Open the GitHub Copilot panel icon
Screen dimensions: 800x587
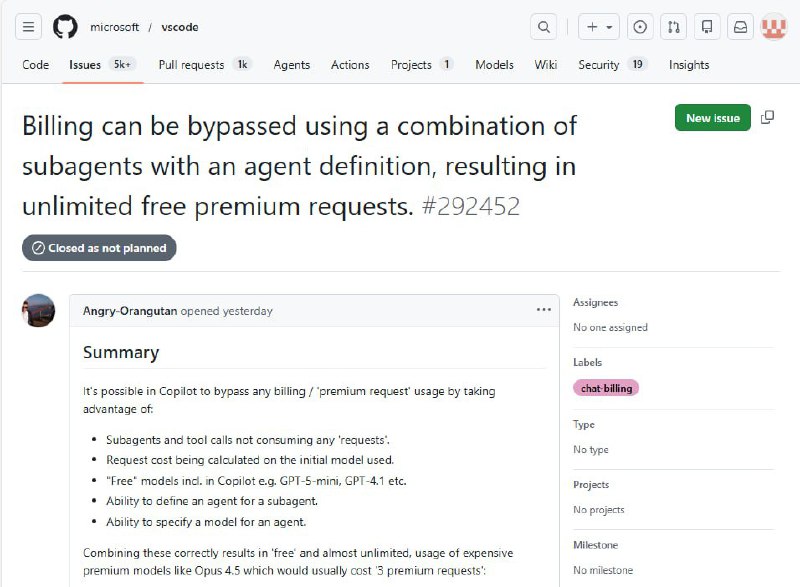click(x=707, y=27)
